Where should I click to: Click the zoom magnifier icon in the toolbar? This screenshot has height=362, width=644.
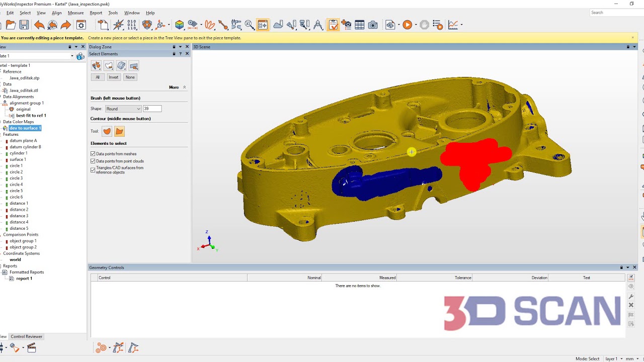(x=249, y=24)
